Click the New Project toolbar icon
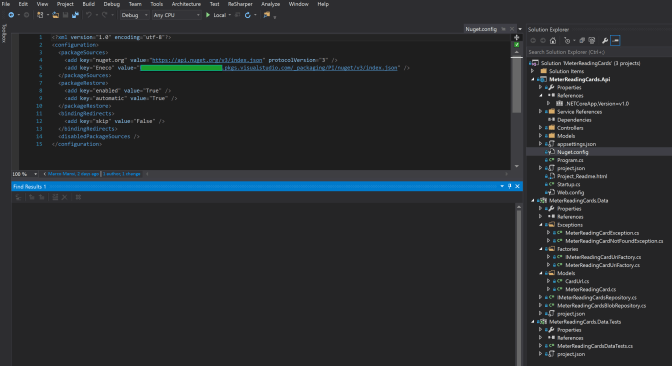 [40, 15]
